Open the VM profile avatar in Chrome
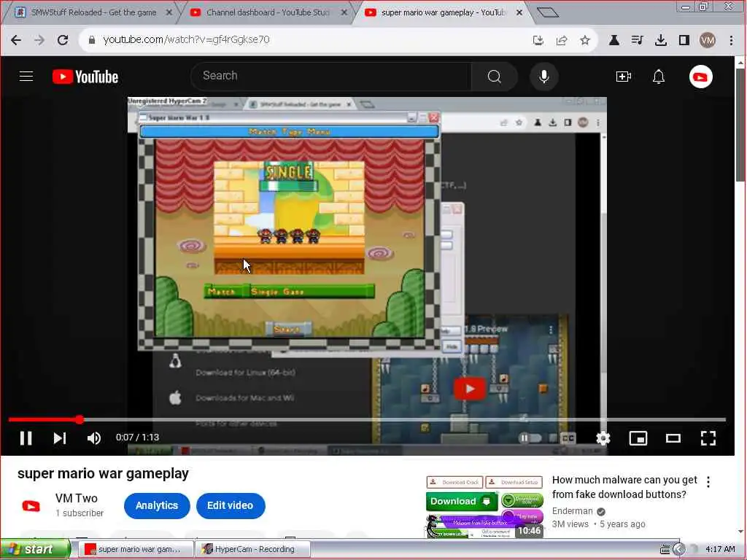The width and height of the screenshot is (747, 560). [x=708, y=41]
